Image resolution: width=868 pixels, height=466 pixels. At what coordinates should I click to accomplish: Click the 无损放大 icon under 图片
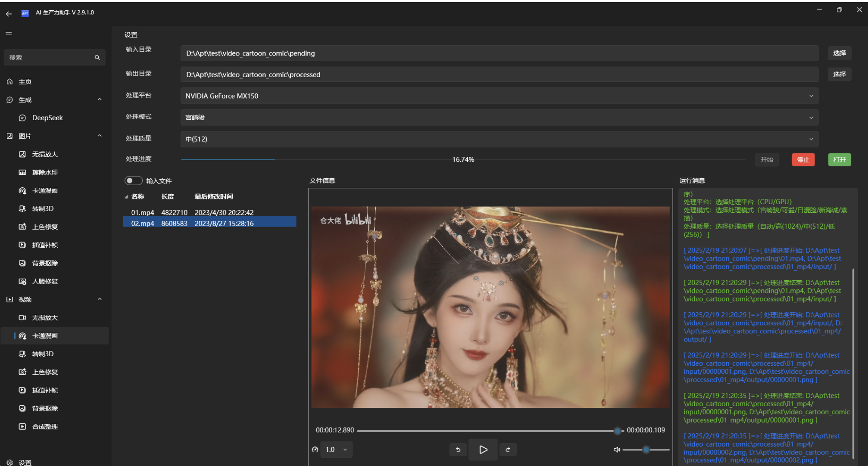[x=22, y=154]
